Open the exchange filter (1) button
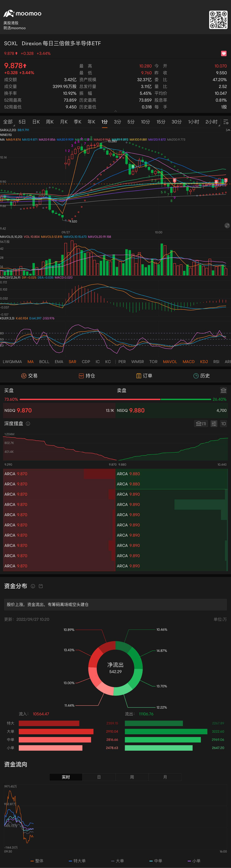This screenshot has height=868, width=231. click(201, 424)
